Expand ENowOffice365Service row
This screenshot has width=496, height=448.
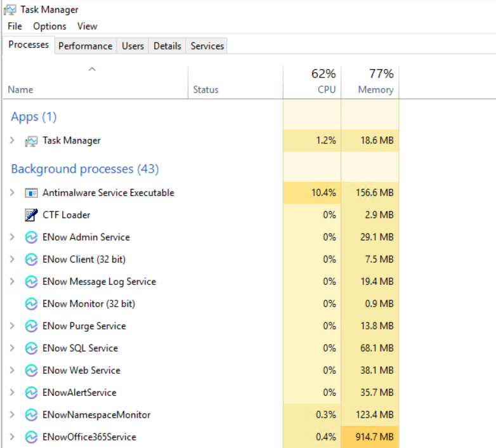[12, 437]
